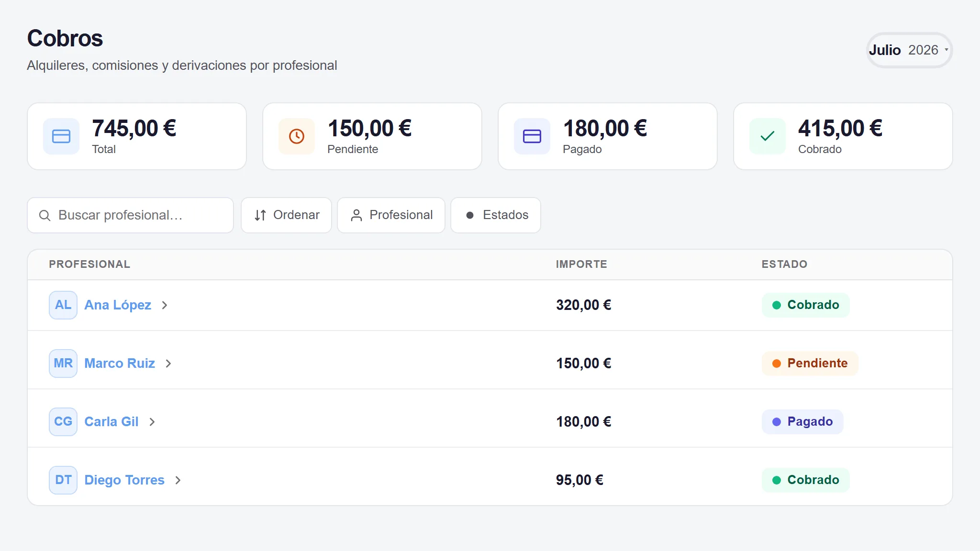Viewport: 980px width, 551px height.
Task: Open the Ordenar sort menu
Action: [286, 215]
